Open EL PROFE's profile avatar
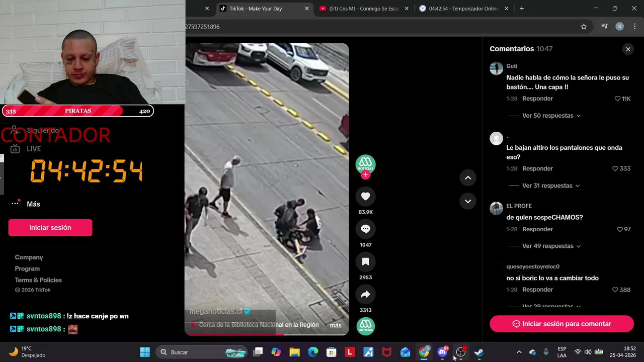 (497, 208)
